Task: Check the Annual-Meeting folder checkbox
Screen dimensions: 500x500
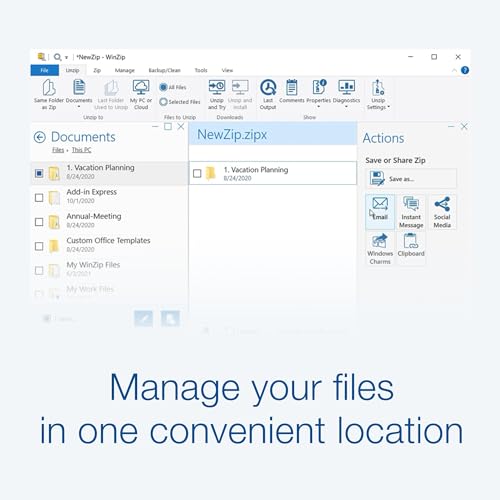Action: pos(39,222)
